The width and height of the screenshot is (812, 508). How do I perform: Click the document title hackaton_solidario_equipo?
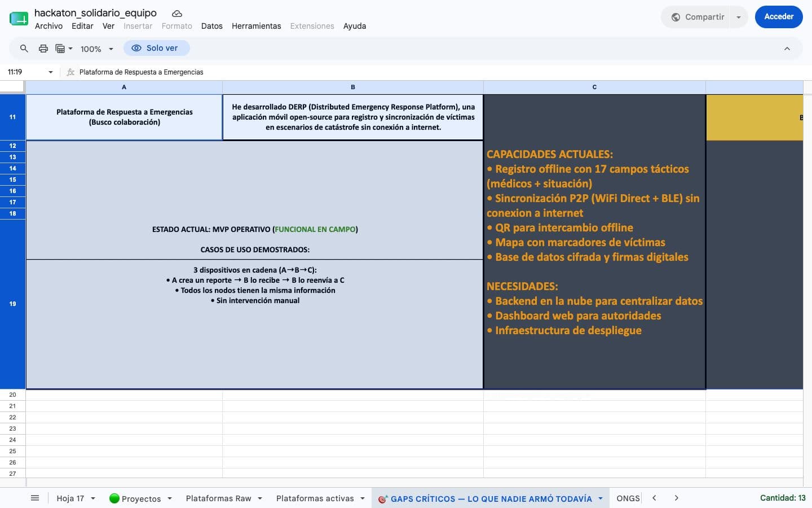(95, 12)
